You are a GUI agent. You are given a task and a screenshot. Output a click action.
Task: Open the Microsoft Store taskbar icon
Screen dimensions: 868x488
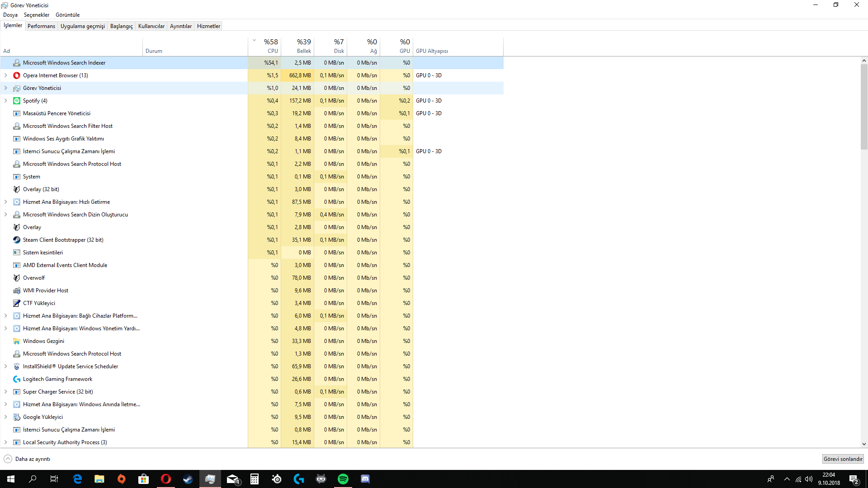click(x=144, y=479)
